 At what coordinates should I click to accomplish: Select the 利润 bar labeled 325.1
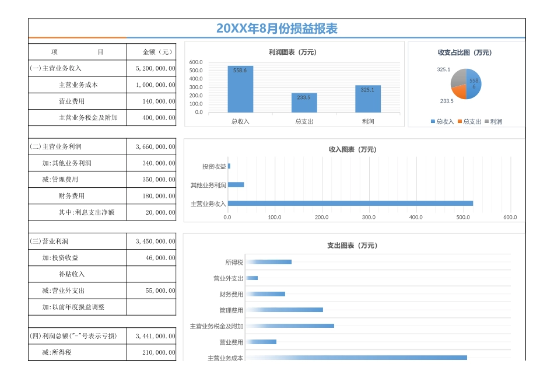point(368,99)
